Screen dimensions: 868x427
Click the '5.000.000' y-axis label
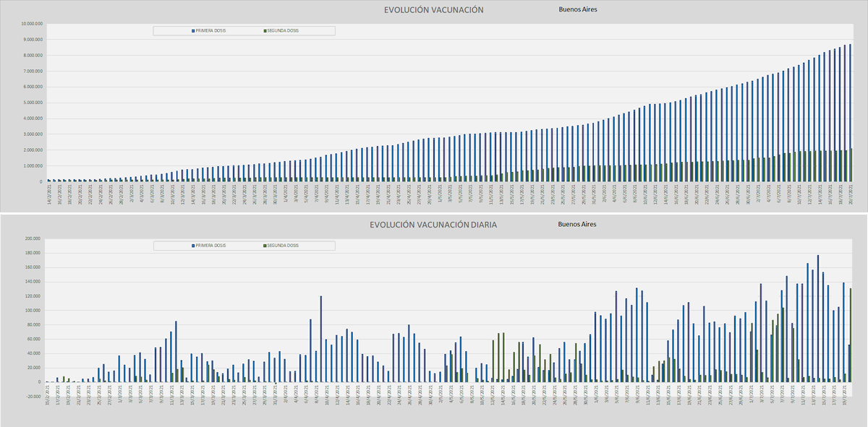[33, 103]
